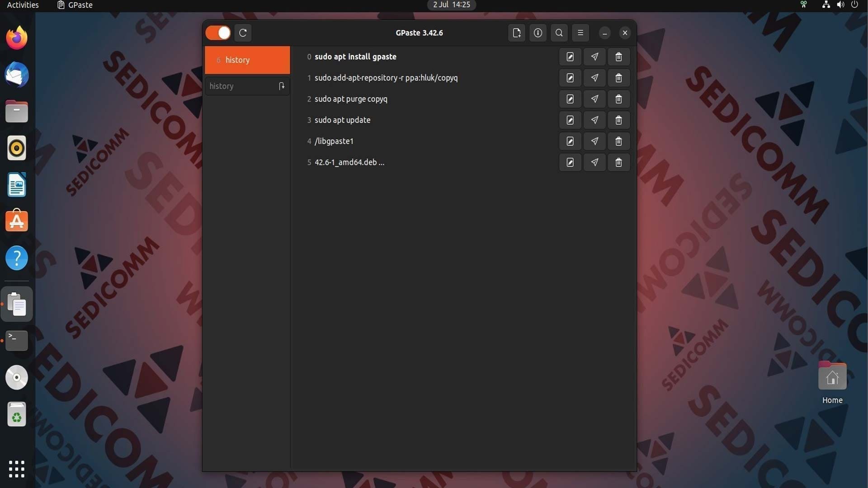The image size is (868, 488).
Task: Delete the add-apt-repository copyq entry
Action: 618,78
